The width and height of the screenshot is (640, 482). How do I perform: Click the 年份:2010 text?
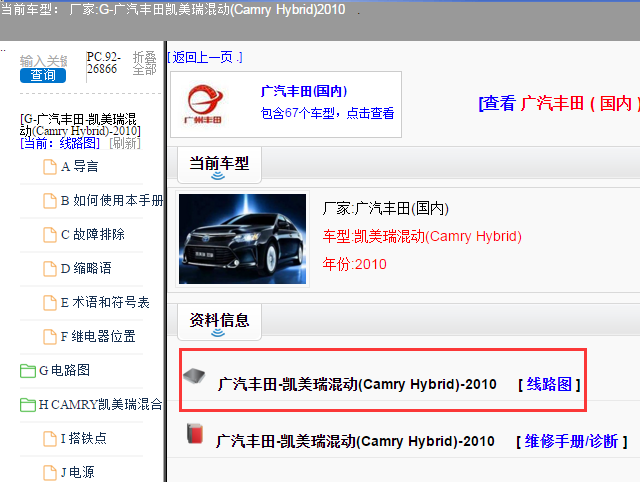click(354, 264)
